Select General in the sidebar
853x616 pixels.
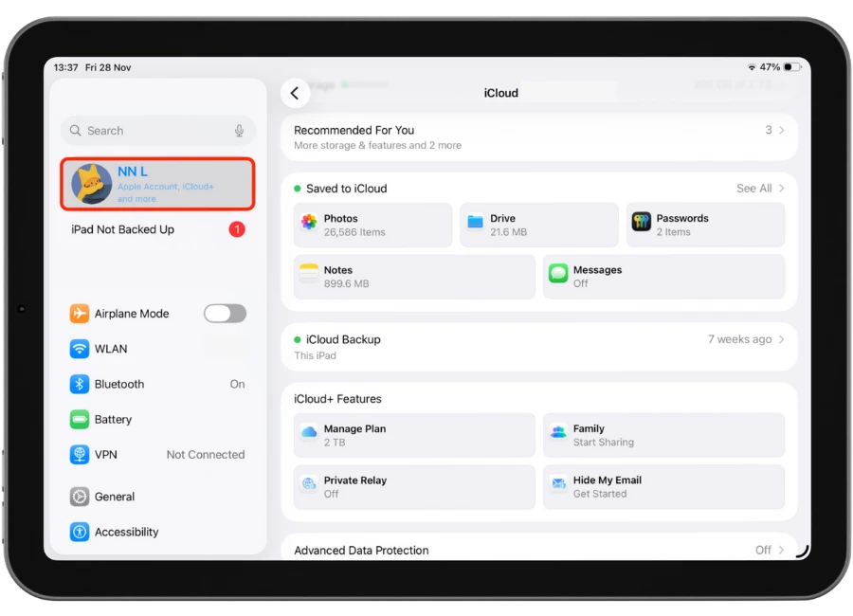tap(115, 497)
